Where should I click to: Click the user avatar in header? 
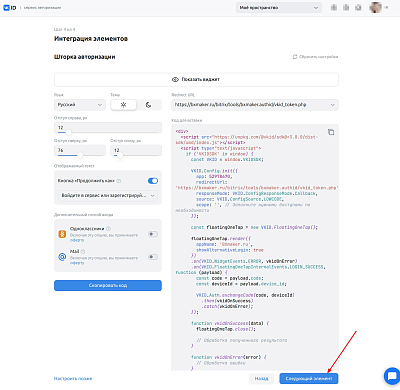376,7
